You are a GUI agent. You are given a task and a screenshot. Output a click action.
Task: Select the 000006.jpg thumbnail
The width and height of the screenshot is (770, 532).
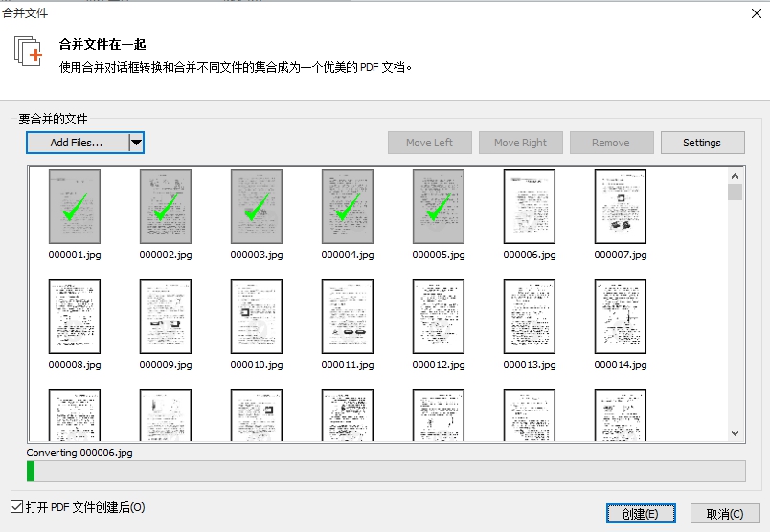pyautogui.click(x=530, y=207)
